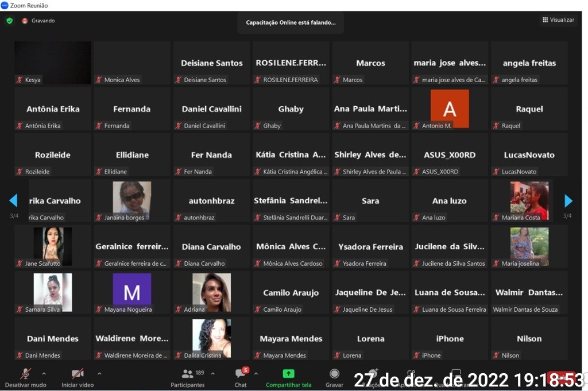Screen dimensions: 588x391
Task: Open the Visualizar view menu
Action: click(x=558, y=20)
